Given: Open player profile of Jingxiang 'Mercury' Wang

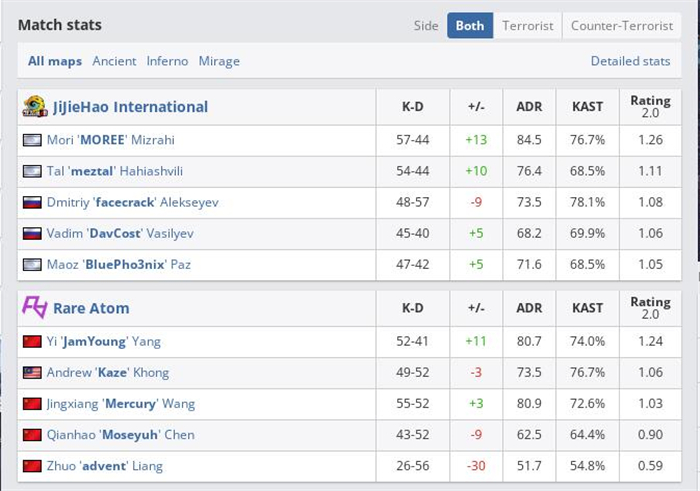Looking at the screenshot, I should (121, 404).
